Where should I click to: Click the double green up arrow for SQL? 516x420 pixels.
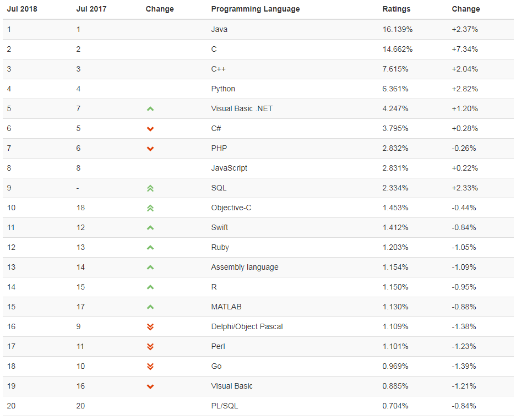pyautogui.click(x=150, y=188)
